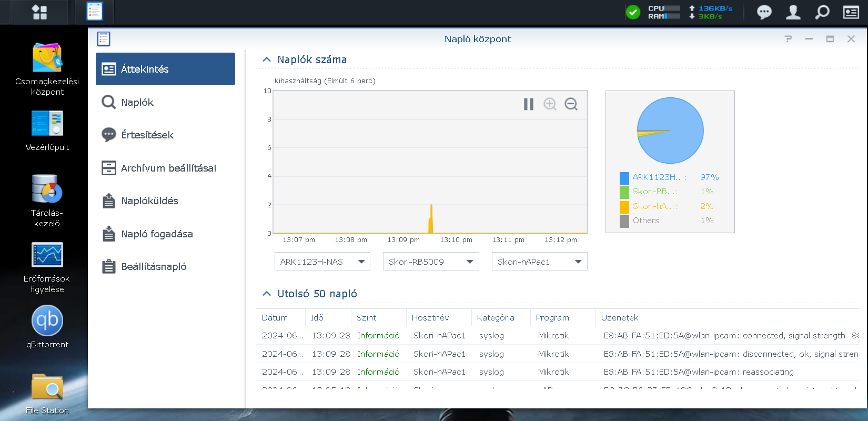This screenshot has width=868, height=421.
Task: Launch qBittorrent from the desktop
Action: 47,327
